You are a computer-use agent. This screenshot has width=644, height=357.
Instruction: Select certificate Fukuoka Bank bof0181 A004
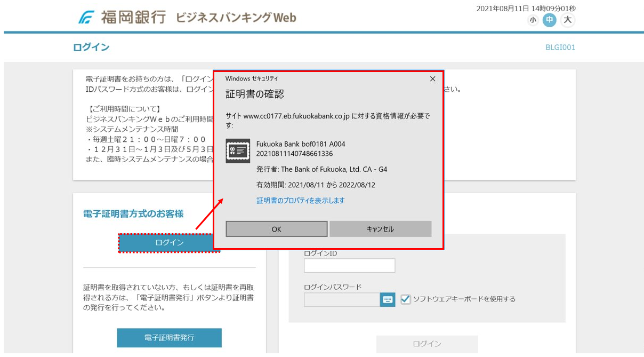click(301, 144)
